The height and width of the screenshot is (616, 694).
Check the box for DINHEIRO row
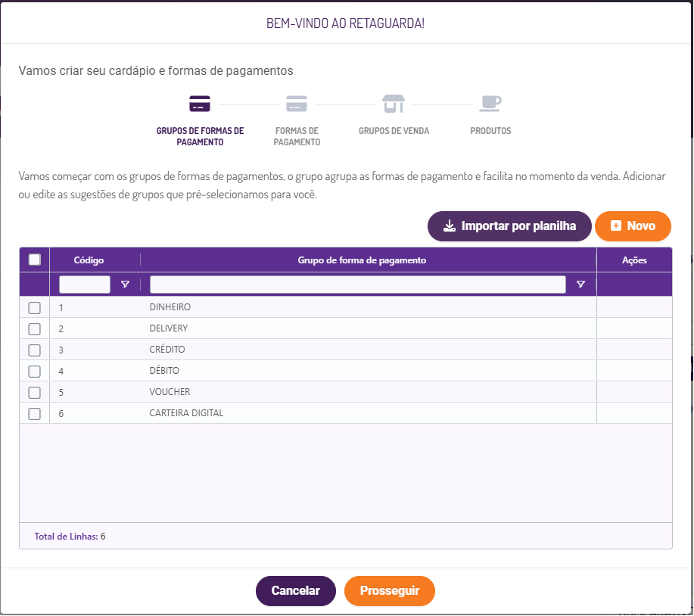pyautogui.click(x=34, y=308)
